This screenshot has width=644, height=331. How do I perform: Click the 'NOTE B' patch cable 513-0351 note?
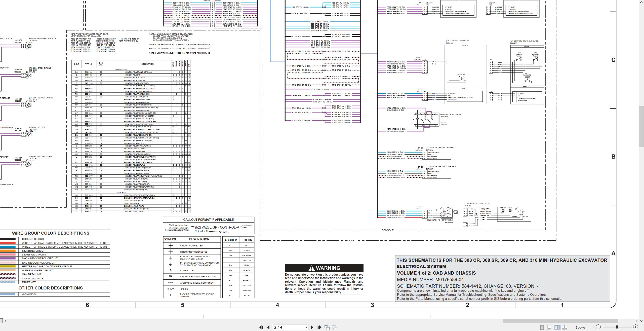[179, 45]
